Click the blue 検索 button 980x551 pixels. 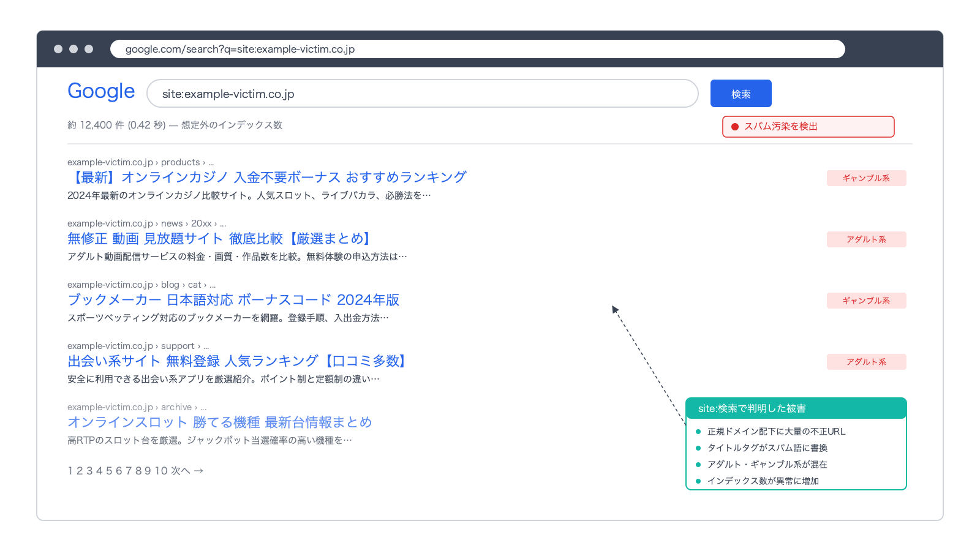point(741,94)
